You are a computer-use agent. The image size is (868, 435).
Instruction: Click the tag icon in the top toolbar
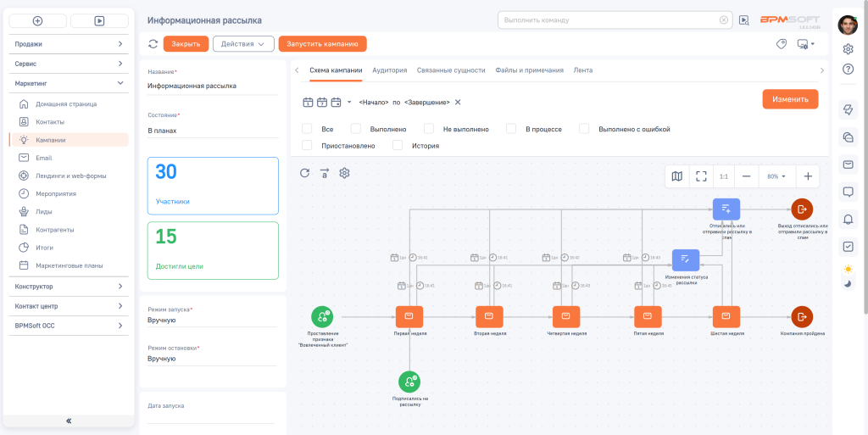pyautogui.click(x=781, y=44)
